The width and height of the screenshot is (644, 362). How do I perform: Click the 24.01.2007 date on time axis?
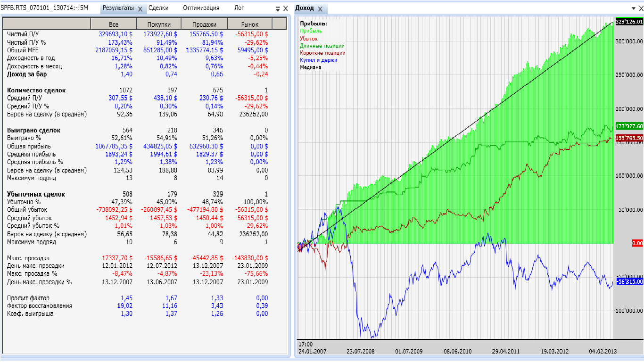click(x=313, y=351)
